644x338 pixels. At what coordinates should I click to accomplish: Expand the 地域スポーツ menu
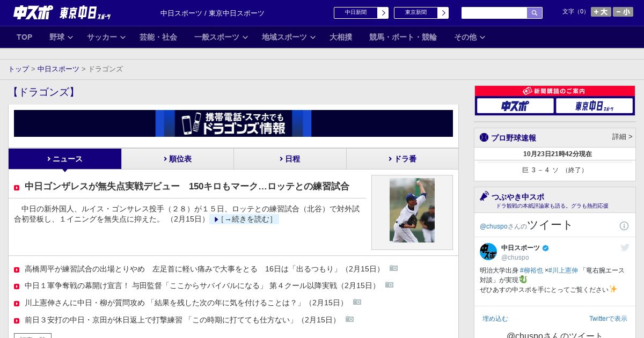point(289,37)
